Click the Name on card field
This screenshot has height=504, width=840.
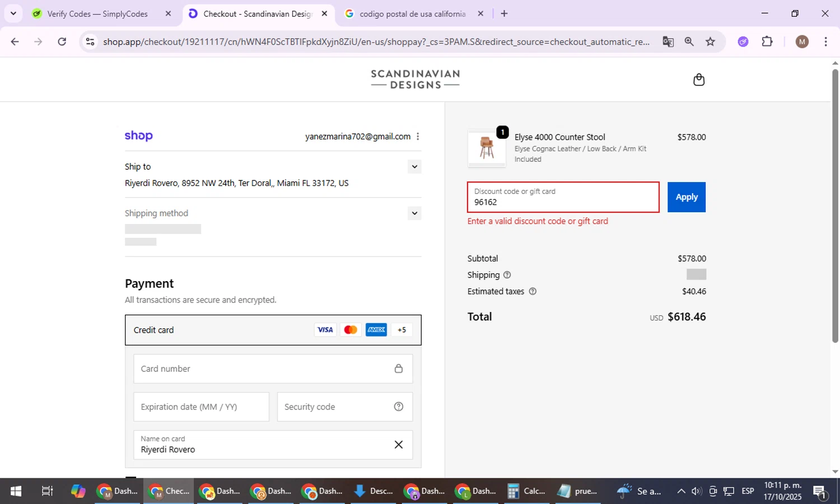(273, 445)
